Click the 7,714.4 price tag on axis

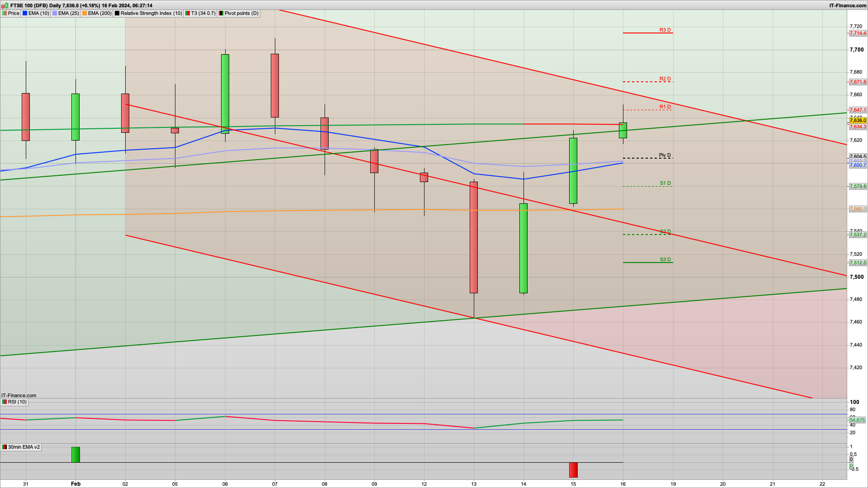click(x=858, y=33)
